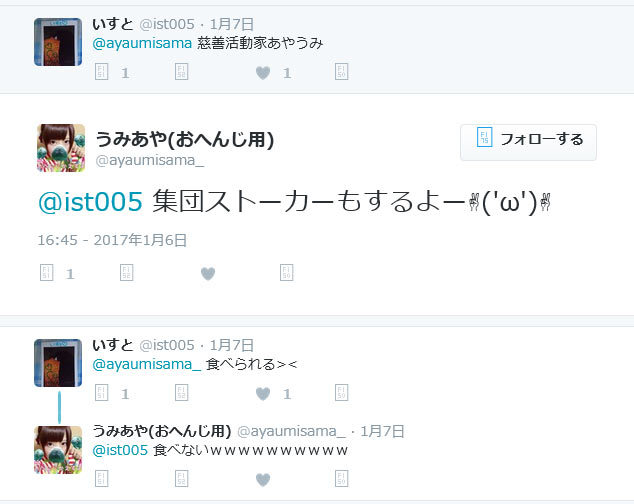Open more options on 食べないwww tweet
The height and width of the screenshot is (504, 634).
coord(342,479)
